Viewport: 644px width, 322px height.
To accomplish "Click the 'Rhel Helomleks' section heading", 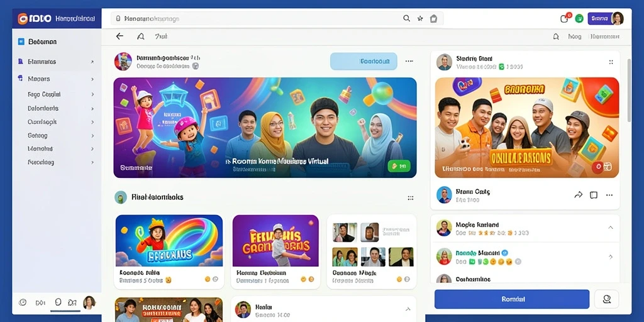I will click(x=157, y=197).
